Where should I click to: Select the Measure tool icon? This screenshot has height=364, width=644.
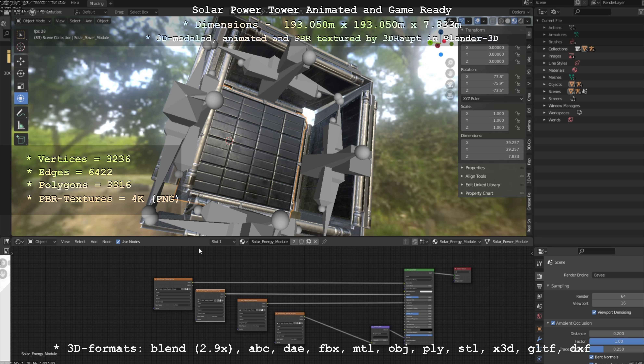(x=21, y=126)
